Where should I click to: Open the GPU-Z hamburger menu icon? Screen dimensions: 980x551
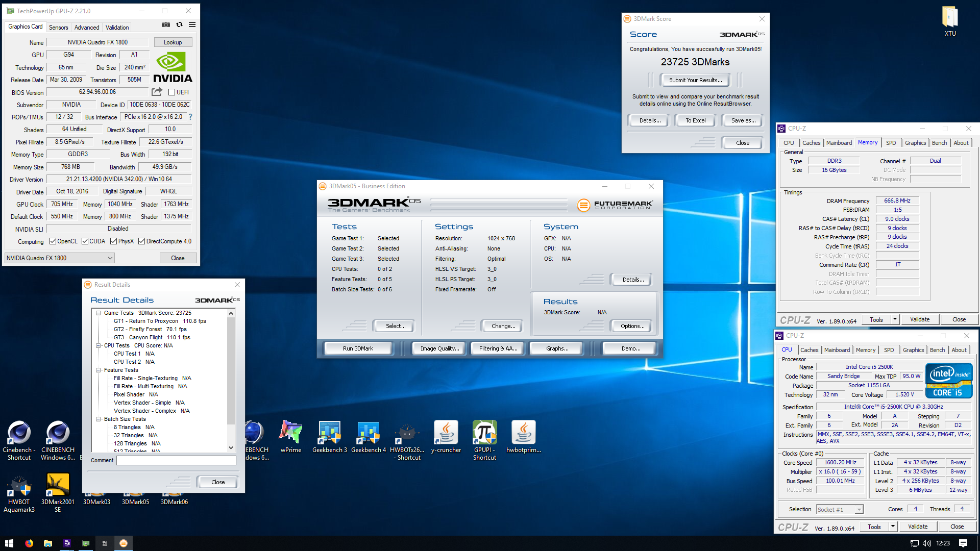pos(192,24)
